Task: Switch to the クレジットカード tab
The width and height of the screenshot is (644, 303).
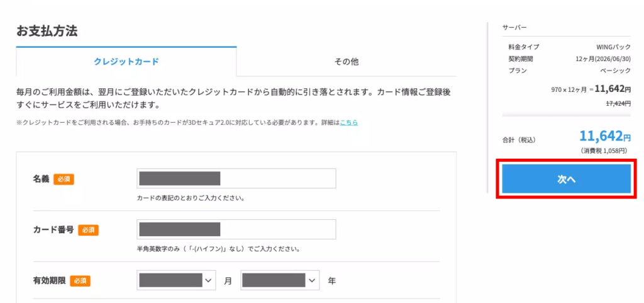Action: click(x=126, y=62)
